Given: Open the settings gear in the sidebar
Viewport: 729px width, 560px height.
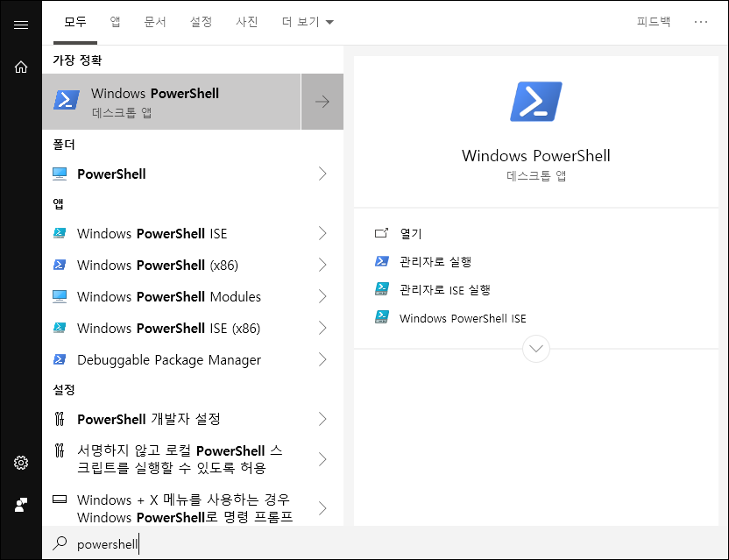Looking at the screenshot, I should (21, 463).
